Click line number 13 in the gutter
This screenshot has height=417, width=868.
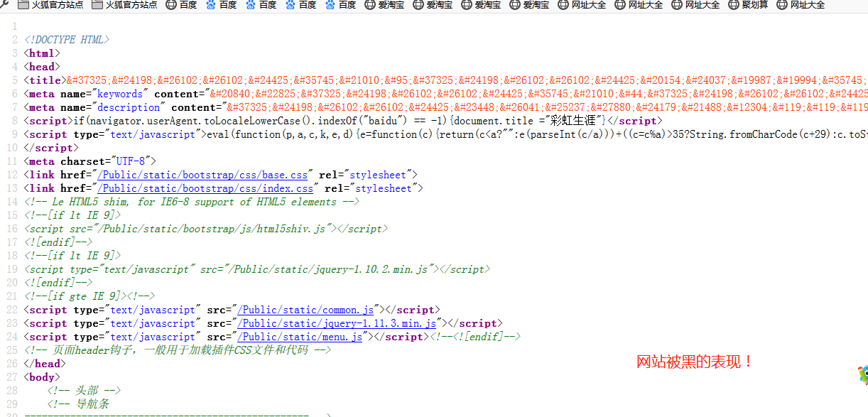(11, 188)
